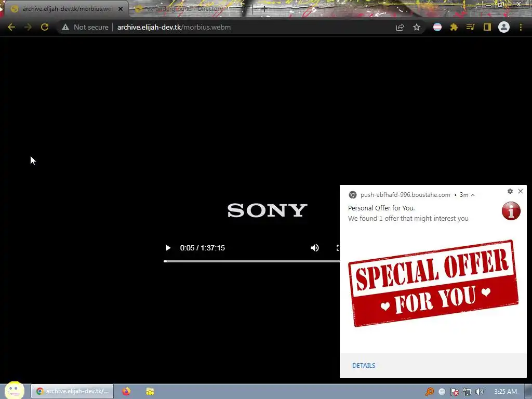Launch Firefox from the taskbar

(x=127, y=392)
